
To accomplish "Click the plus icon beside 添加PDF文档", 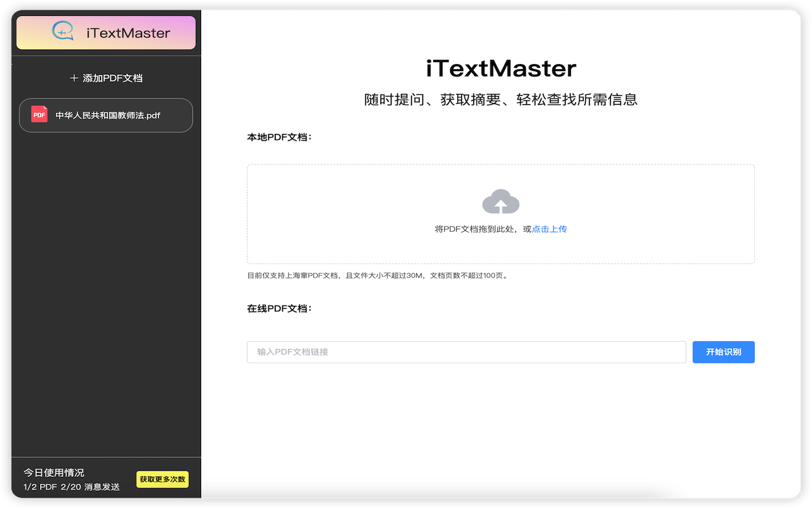I will point(74,78).
